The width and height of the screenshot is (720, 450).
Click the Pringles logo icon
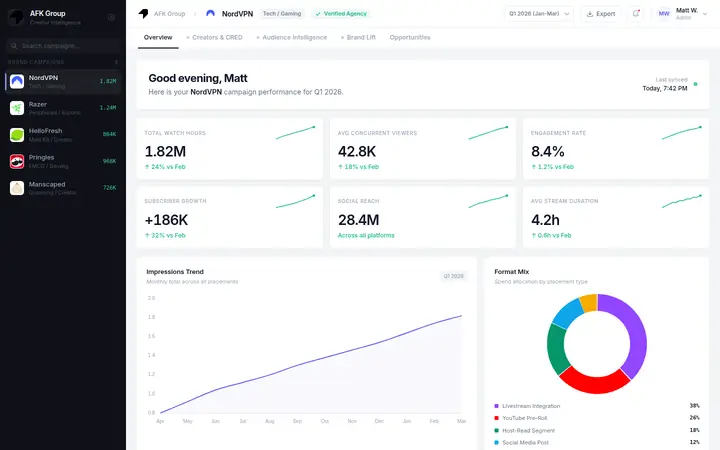pyautogui.click(x=17, y=162)
